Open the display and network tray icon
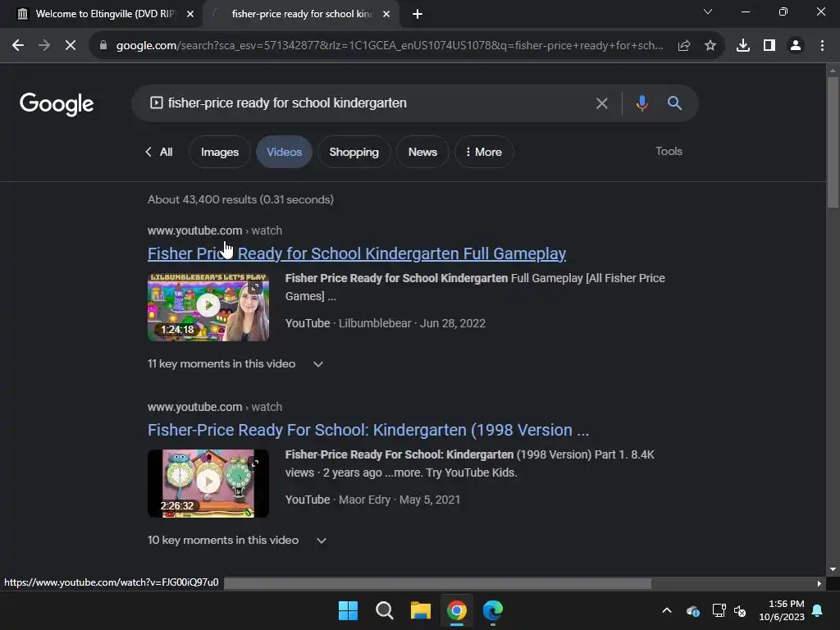 719,610
